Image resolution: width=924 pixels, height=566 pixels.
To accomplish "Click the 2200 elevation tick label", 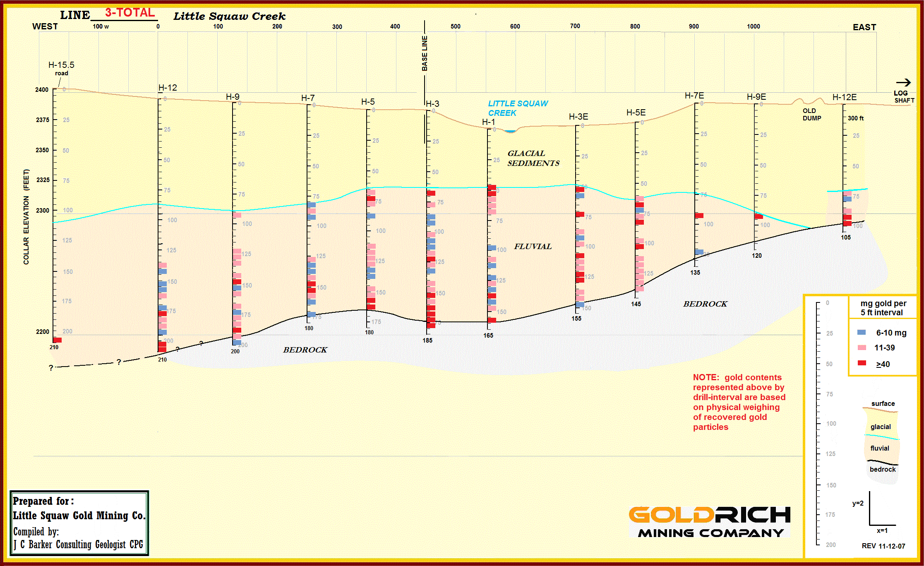I will [x=43, y=331].
